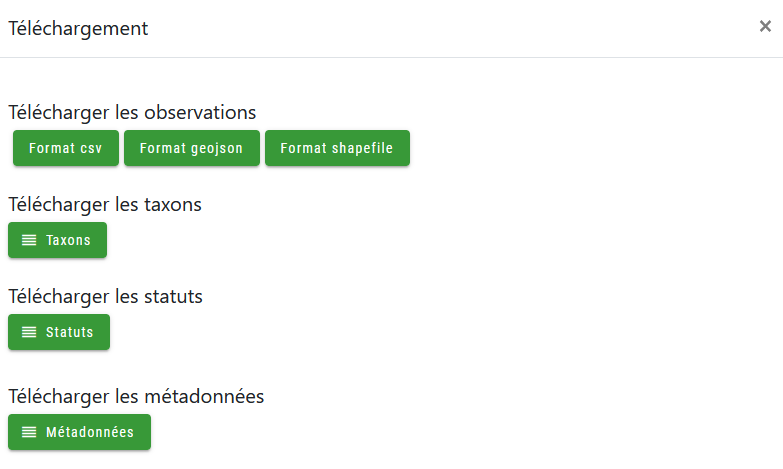Export observations as an ESRI shapefile
The height and width of the screenshot is (469, 783).
coord(337,148)
